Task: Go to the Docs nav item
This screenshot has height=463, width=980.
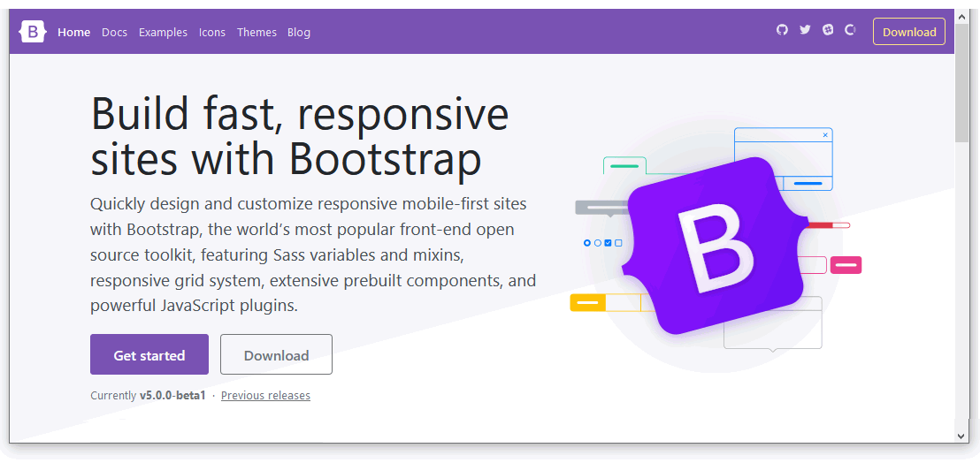Action: click(114, 33)
